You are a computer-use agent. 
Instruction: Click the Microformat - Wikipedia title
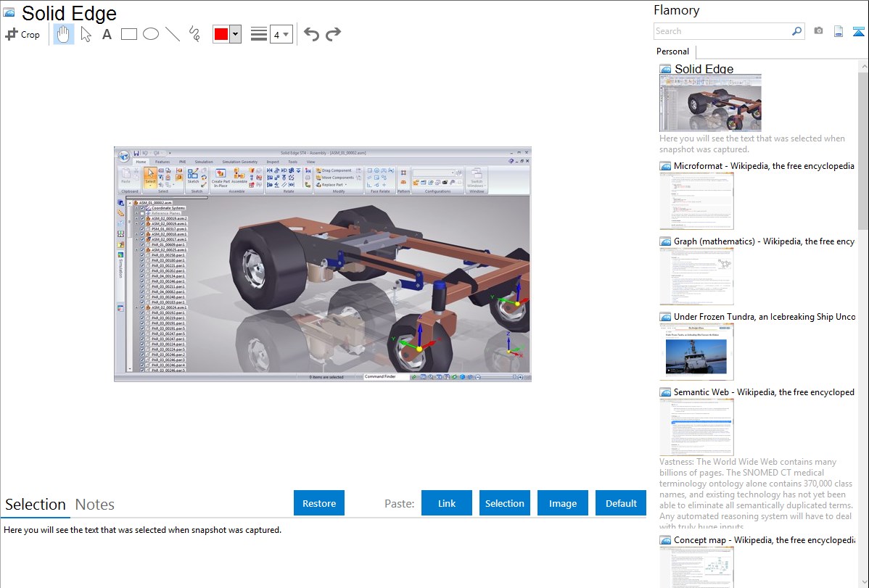click(764, 166)
